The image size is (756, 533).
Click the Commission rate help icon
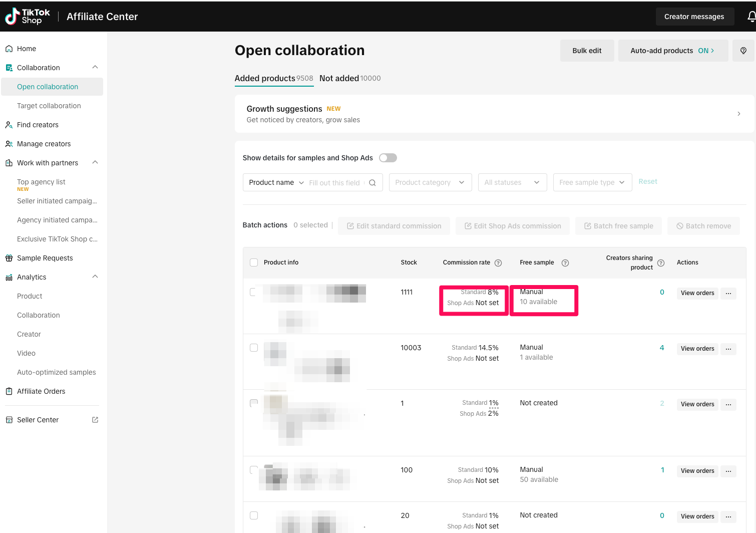[498, 263]
